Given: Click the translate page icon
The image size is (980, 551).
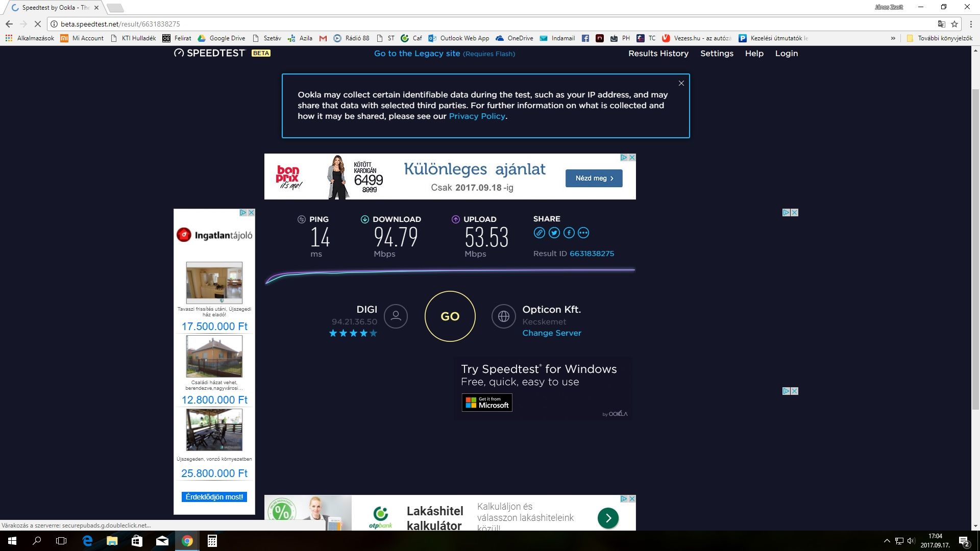Looking at the screenshot, I should coord(941,24).
